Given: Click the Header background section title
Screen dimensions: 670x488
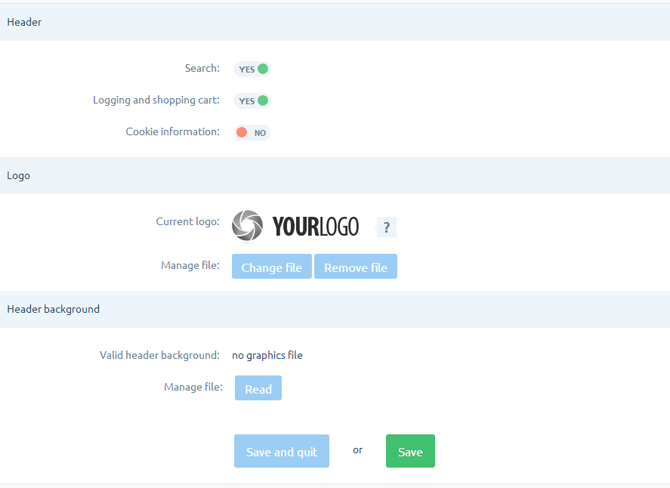Looking at the screenshot, I should click(53, 309).
